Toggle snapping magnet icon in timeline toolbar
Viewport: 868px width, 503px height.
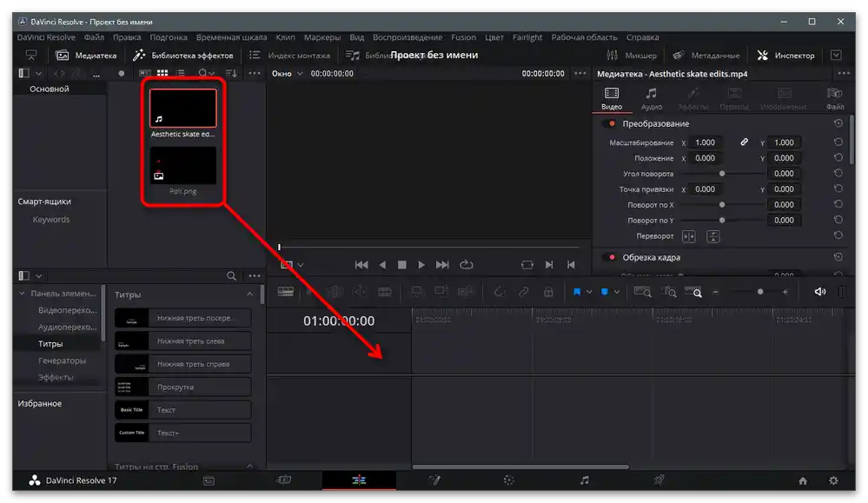pyautogui.click(x=499, y=292)
